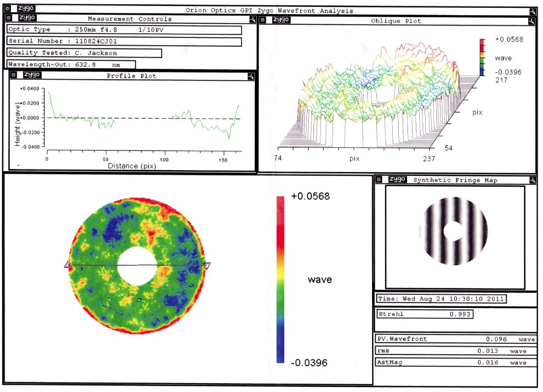The width and height of the screenshot is (543, 392).
Task: Click the '217' value in Oblique Plot
Action: 501,80
